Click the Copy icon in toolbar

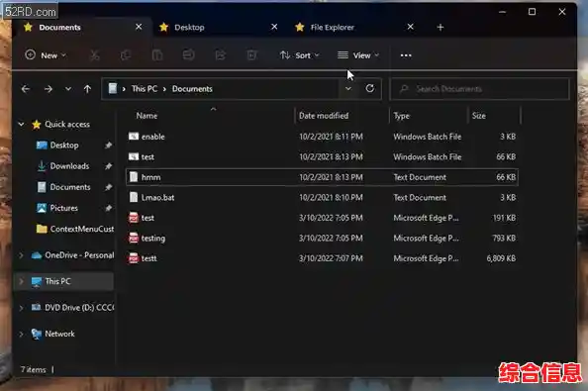click(x=126, y=55)
